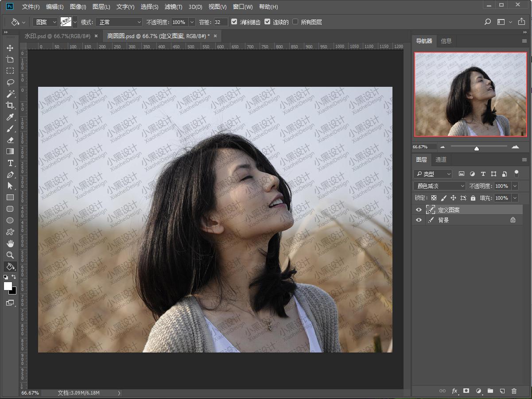Pick the Magic Wand tool
The height and width of the screenshot is (399, 532).
[x=10, y=94]
